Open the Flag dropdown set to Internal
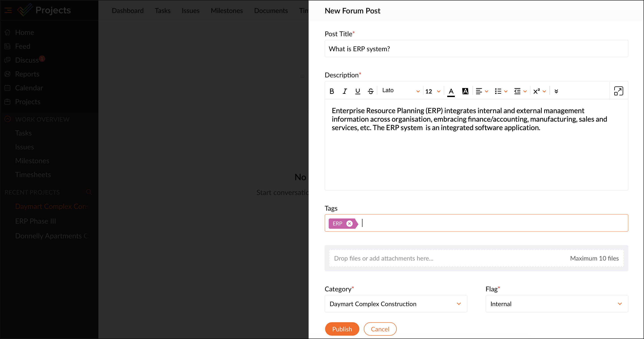 pyautogui.click(x=557, y=304)
